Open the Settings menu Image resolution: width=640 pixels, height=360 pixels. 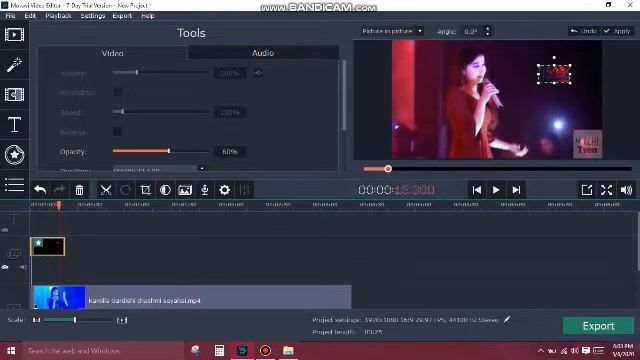click(x=93, y=16)
